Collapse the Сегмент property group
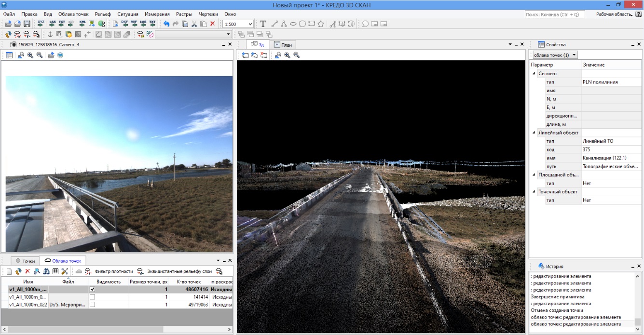Viewport: 644px width, 335px height. point(534,74)
